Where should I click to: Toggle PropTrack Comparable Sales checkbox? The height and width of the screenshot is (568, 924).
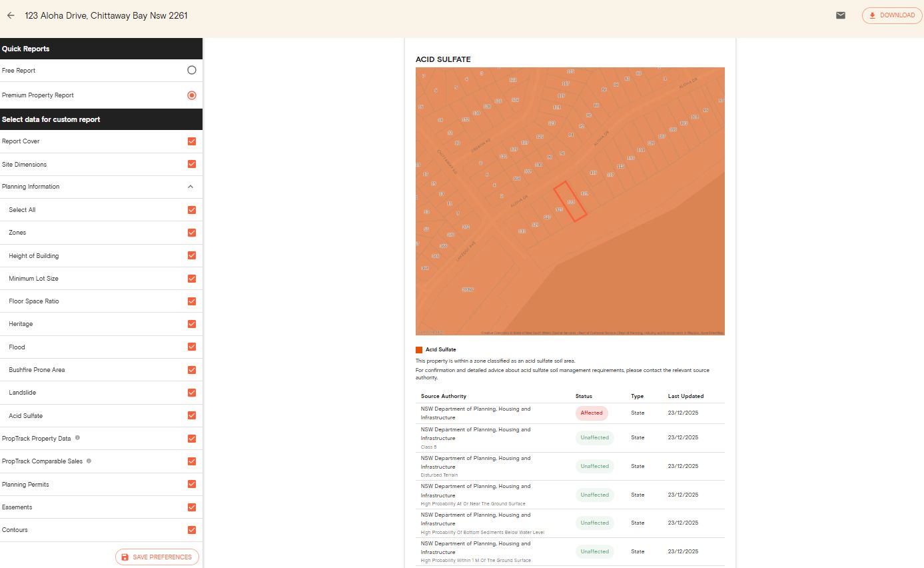[x=192, y=461]
